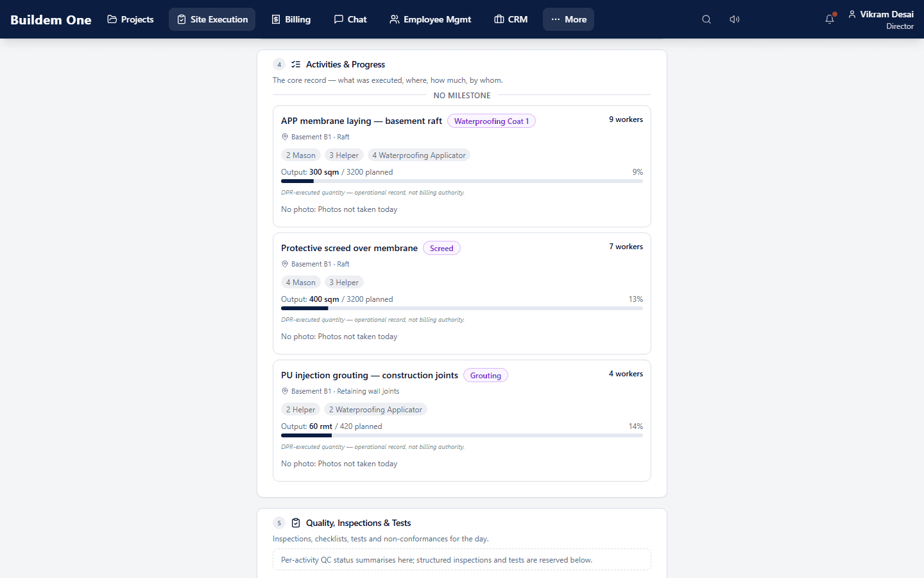The width and height of the screenshot is (924, 578).
Task: Click the APP membrane laying — basement raft title
Action: click(x=362, y=121)
